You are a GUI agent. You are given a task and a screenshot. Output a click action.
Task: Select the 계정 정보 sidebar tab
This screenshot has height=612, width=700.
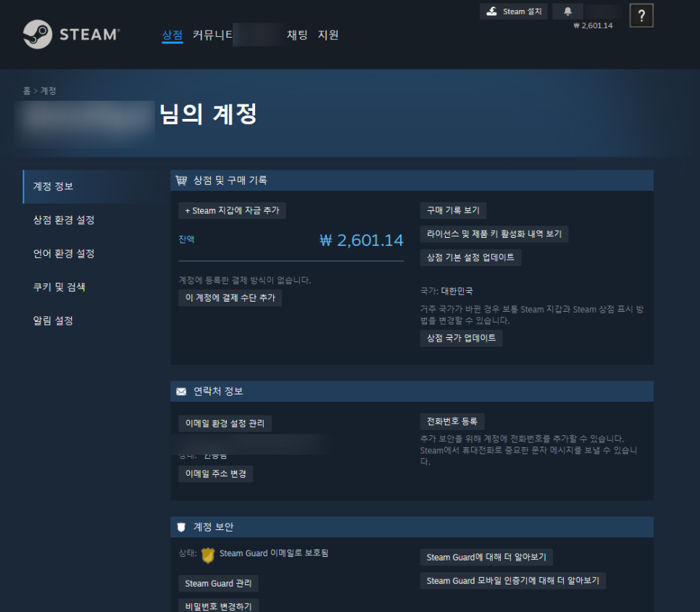pos(95,186)
